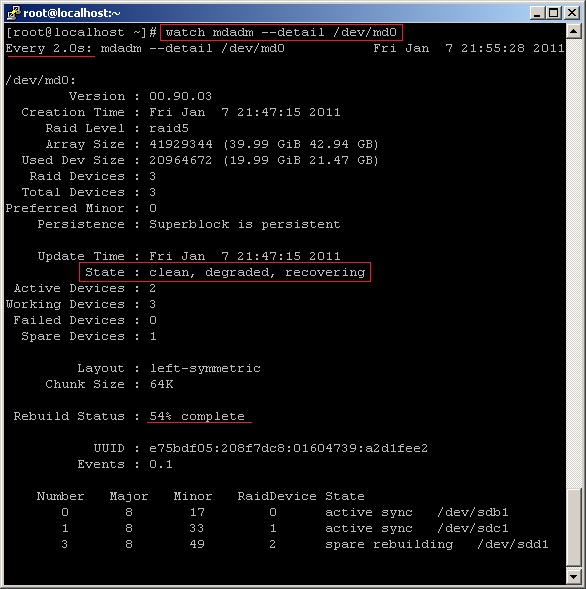Click the Raid Level value 'raid5'
586x589 pixels.
(x=169, y=128)
